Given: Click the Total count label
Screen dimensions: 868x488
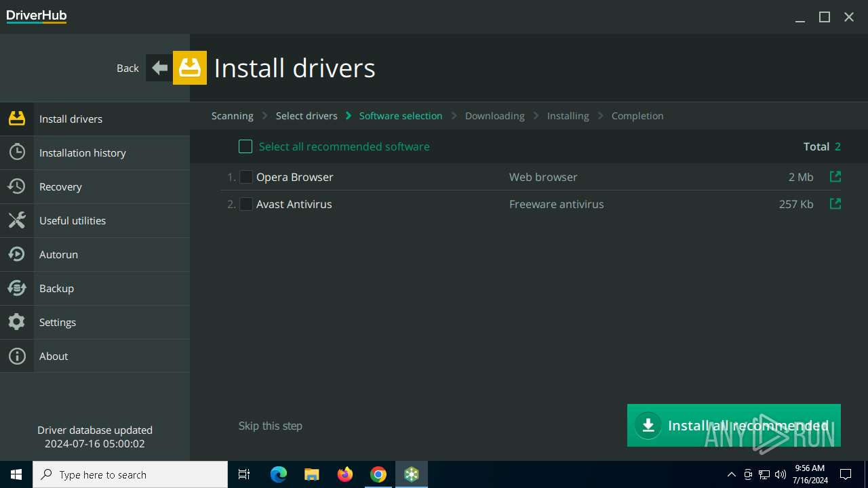Looking at the screenshot, I should pyautogui.click(x=816, y=146).
